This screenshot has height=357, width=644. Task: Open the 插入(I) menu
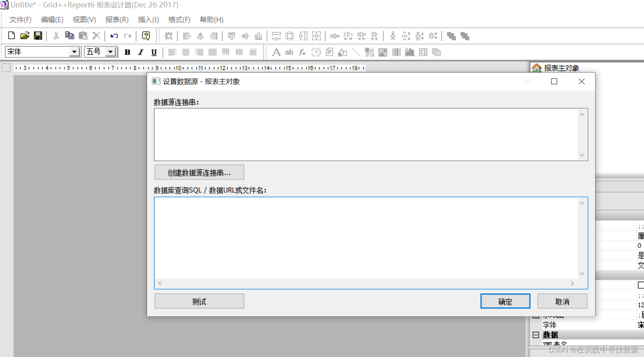148,20
